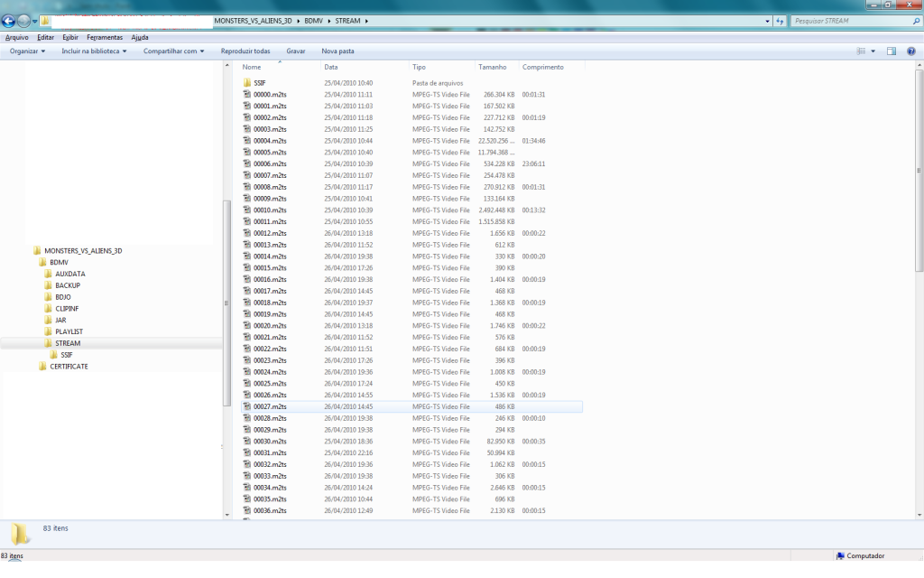This screenshot has width=924, height=578.
Task: Click the navigation pane scroll up arrow
Action: [226, 65]
